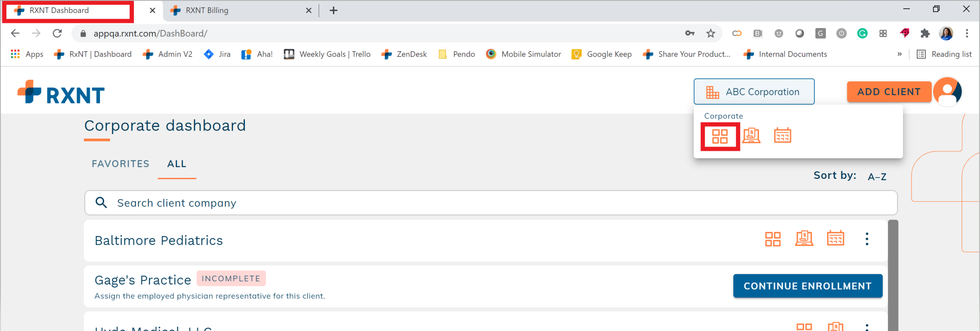Screen dimensions: 980x331
Task: Click the client list vertical scrollbar
Action: pos(893,275)
